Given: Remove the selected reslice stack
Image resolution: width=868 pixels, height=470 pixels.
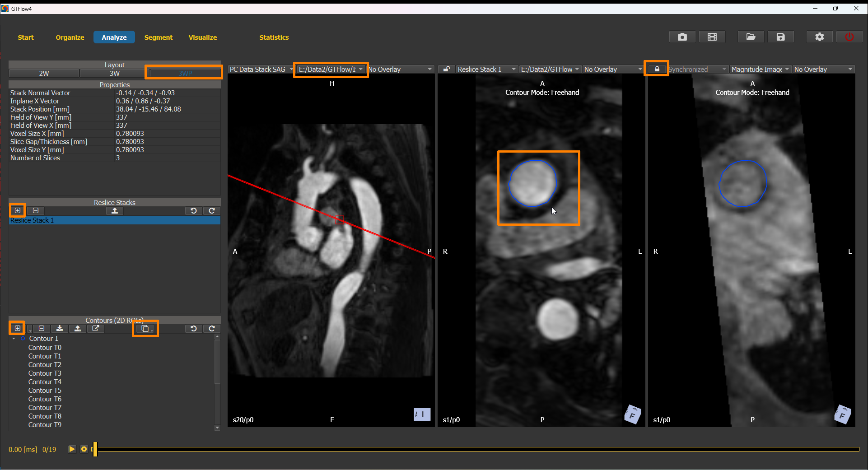Looking at the screenshot, I should (x=36, y=210).
